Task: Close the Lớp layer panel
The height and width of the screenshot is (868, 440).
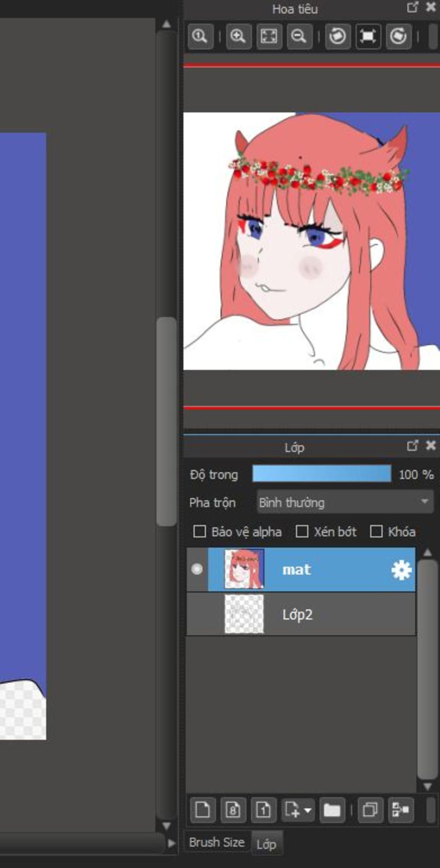Action: 431,446
